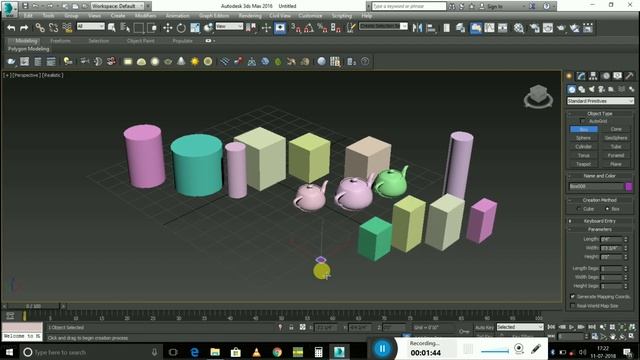The height and width of the screenshot is (360, 640).
Task: Select the Box creation method radio
Action: 607,209
